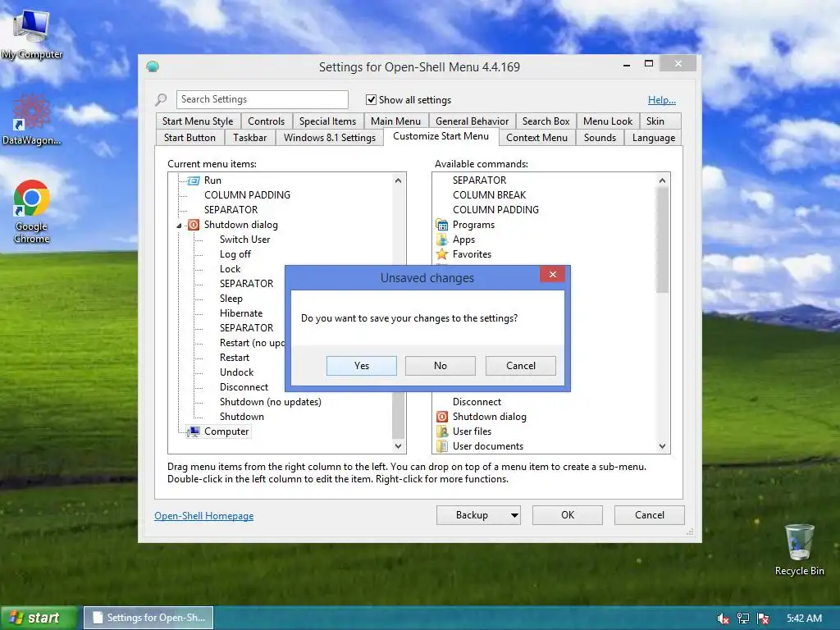Click the available commands scrollbar thumb
The width and height of the screenshot is (840, 630).
tap(663, 240)
